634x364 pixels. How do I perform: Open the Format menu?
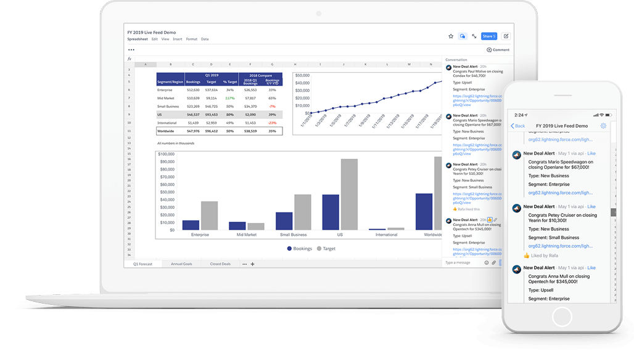point(192,39)
